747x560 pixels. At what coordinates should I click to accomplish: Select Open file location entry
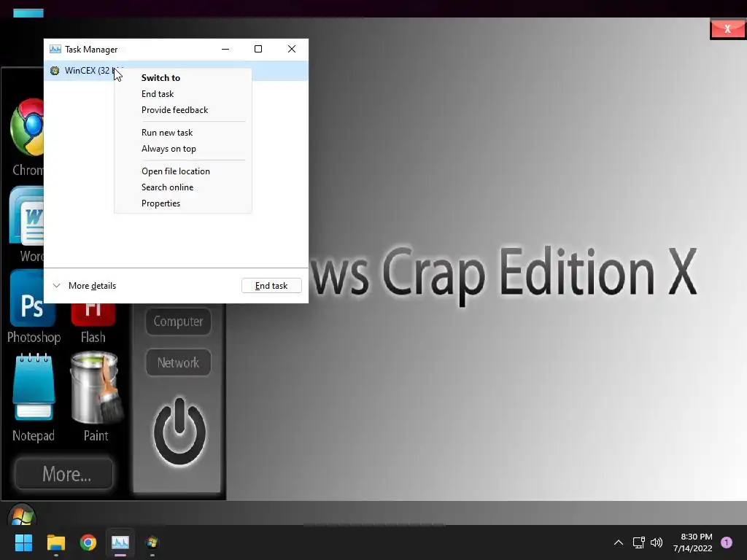(183, 171)
